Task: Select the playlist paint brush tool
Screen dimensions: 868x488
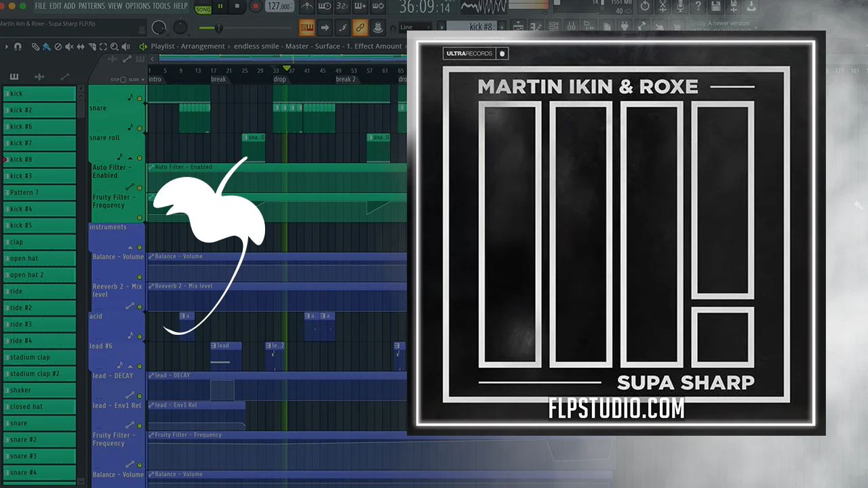Action: [47, 47]
